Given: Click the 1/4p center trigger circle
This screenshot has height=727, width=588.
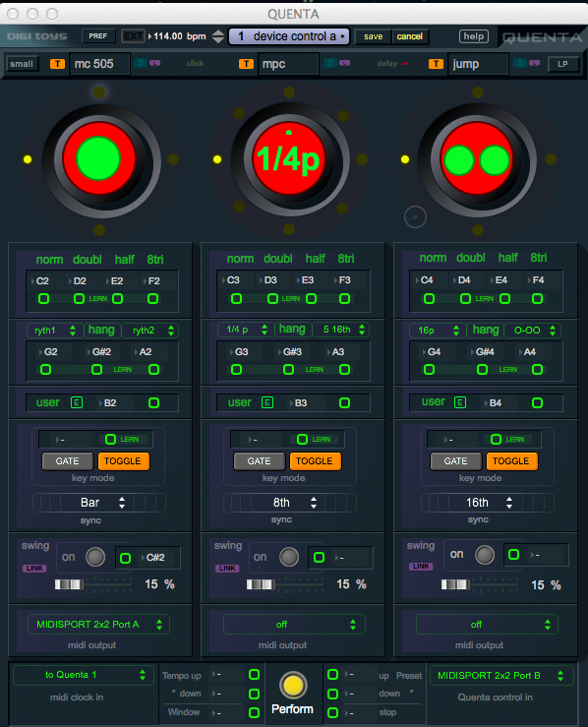Looking at the screenshot, I should (x=289, y=158).
